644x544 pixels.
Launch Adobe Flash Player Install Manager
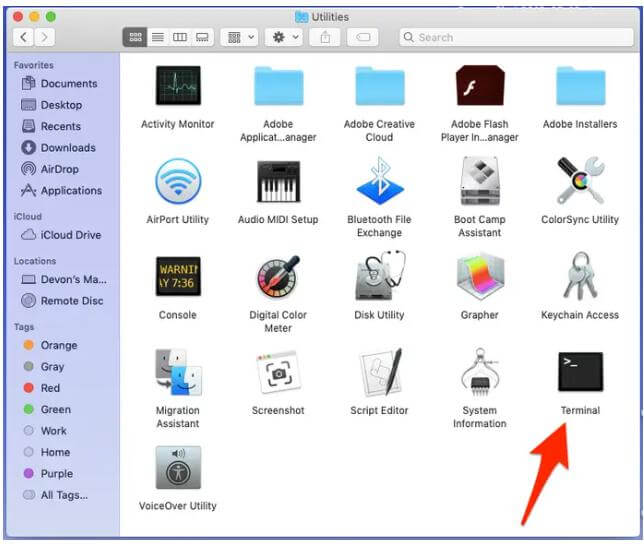pyautogui.click(x=480, y=85)
